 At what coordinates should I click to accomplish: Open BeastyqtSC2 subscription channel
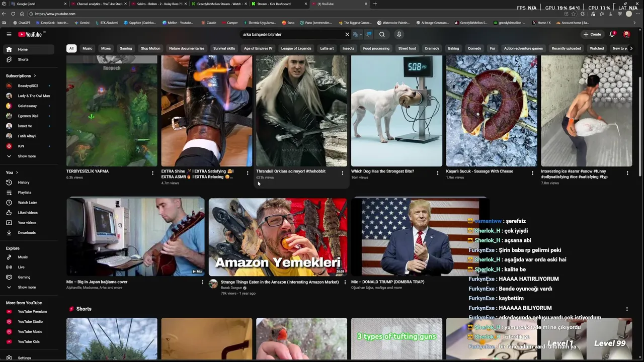click(x=30, y=86)
